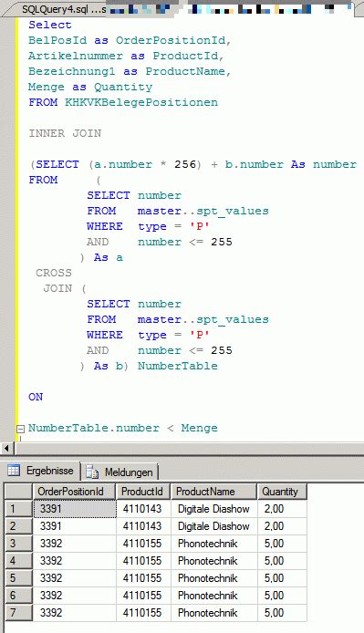
Task: Click 'BelPosId' in the select list
Action: 57,40
